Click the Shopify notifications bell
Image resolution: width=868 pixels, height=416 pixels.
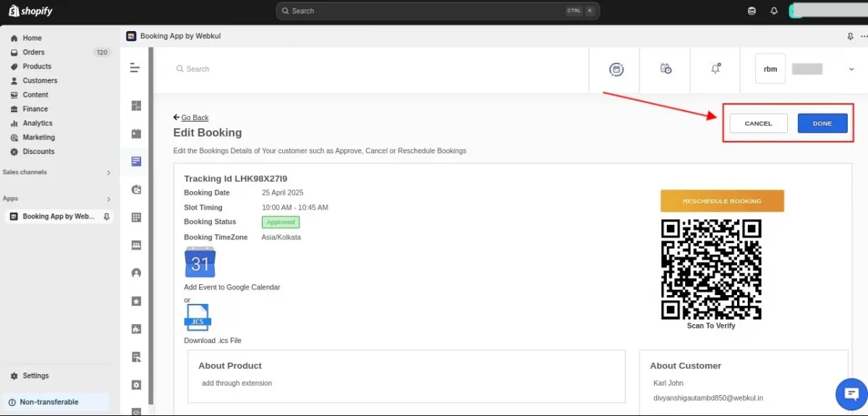tap(774, 11)
